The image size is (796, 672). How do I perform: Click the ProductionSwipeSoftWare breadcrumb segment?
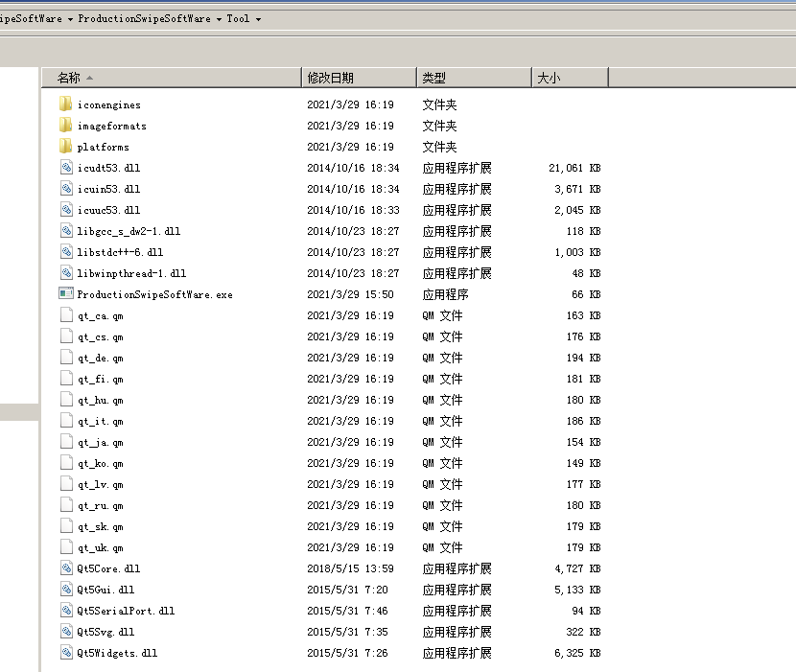pyautogui.click(x=144, y=19)
